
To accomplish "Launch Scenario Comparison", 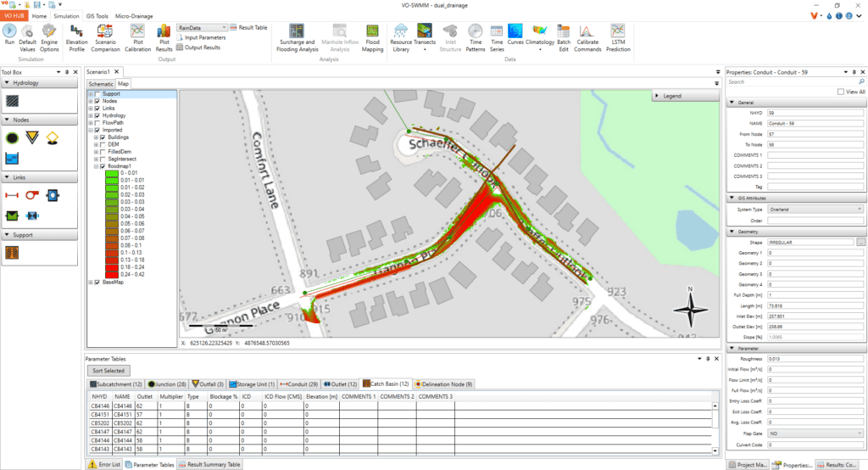I will 105,37.
